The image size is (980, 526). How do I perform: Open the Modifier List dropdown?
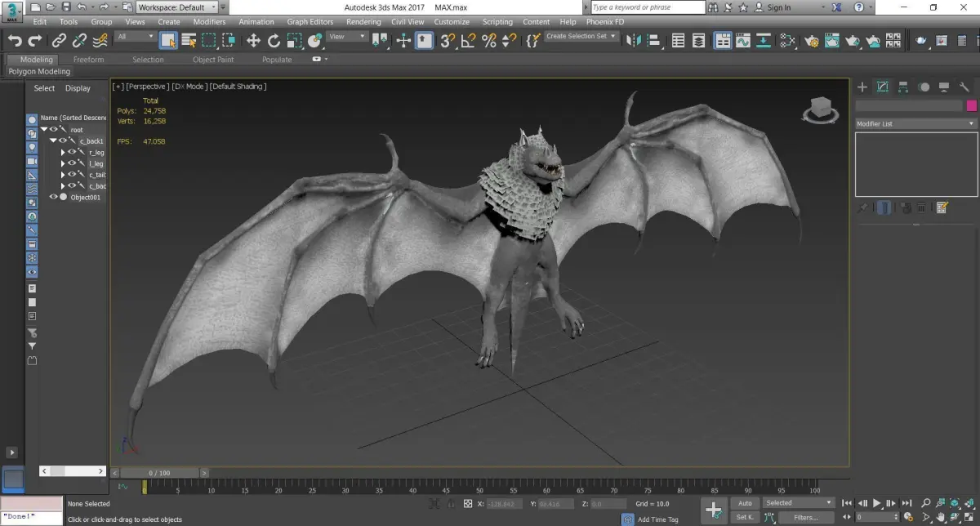pos(915,124)
